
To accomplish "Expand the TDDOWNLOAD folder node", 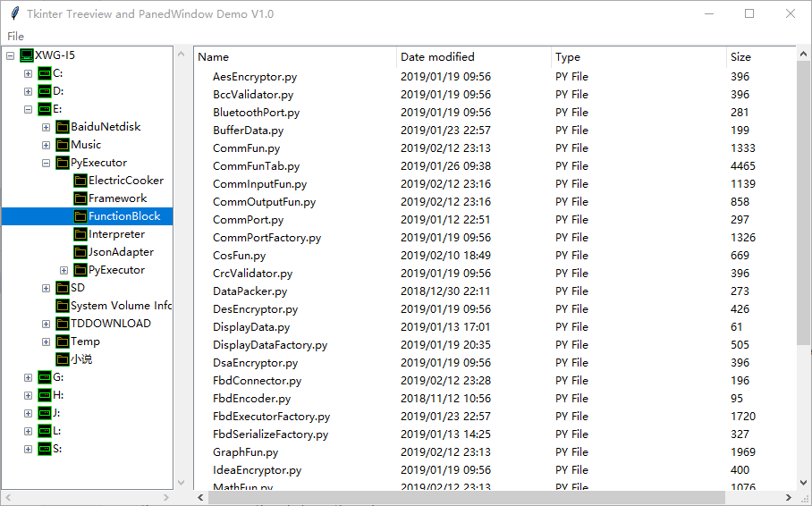I will pyautogui.click(x=47, y=325).
